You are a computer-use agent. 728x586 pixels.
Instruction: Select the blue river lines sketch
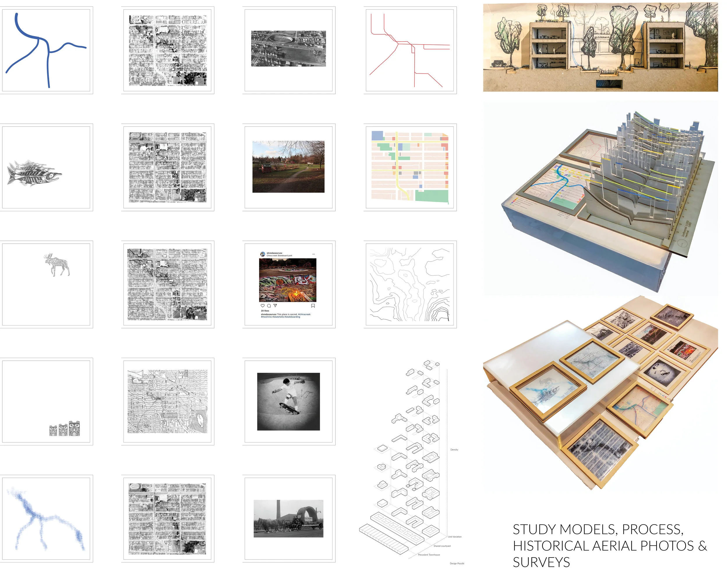pyautogui.click(x=46, y=50)
